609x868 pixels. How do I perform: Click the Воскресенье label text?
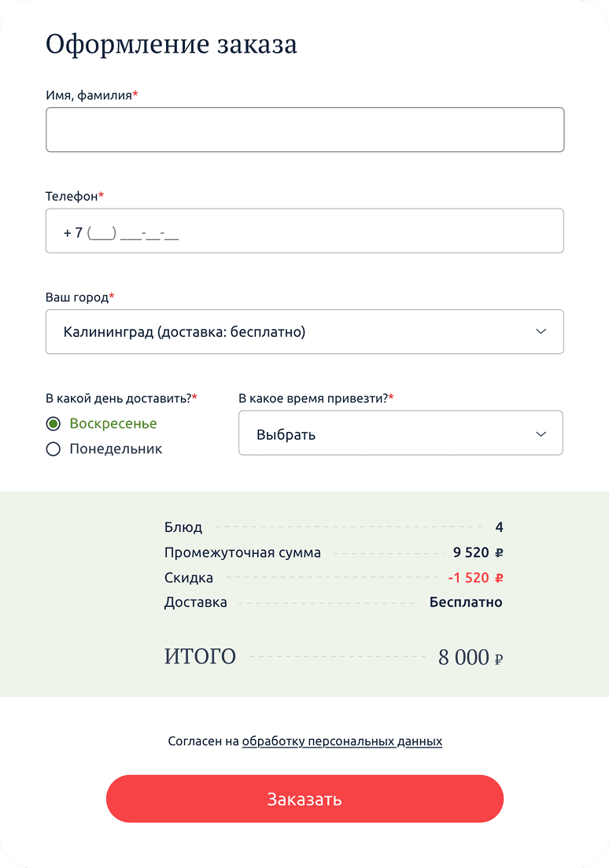click(x=113, y=424)
